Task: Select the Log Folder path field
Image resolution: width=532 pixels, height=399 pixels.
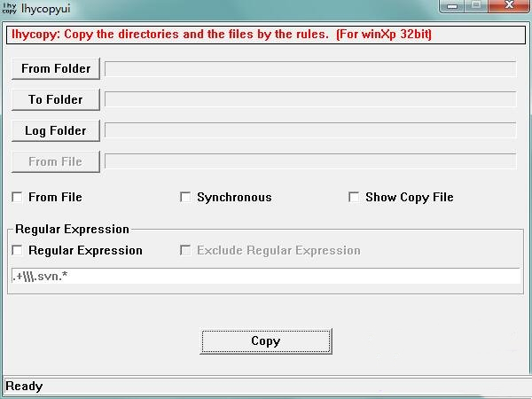Action: (310, 130)
